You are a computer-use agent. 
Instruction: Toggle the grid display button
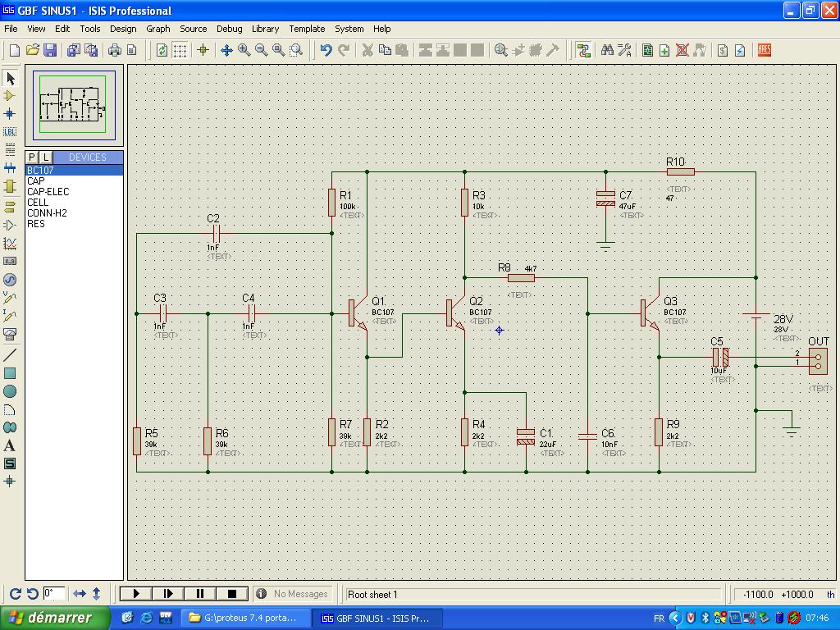[180, 51]
